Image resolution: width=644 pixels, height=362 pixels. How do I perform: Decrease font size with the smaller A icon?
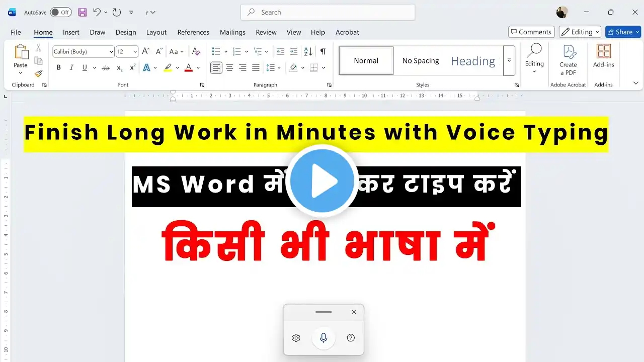159,51
